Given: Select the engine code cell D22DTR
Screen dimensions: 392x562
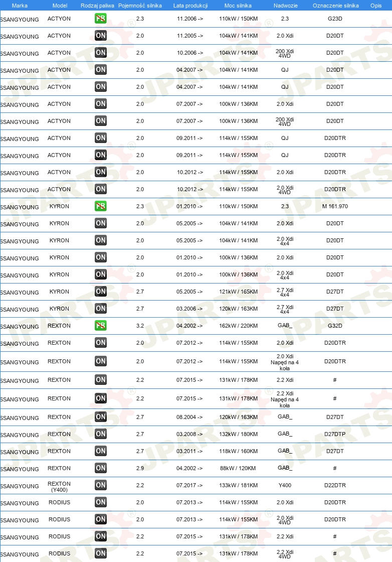Looking at the screenshot, I should click(x=335, y=485).
